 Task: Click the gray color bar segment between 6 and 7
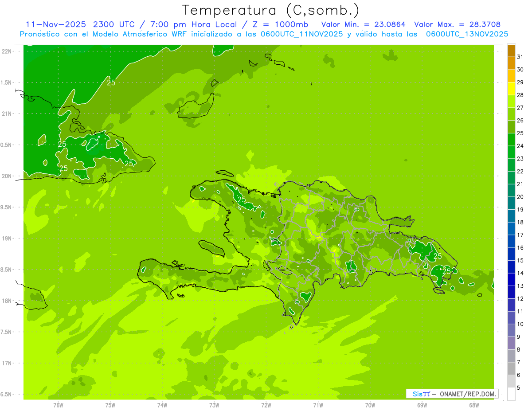(x=511, y=368)
